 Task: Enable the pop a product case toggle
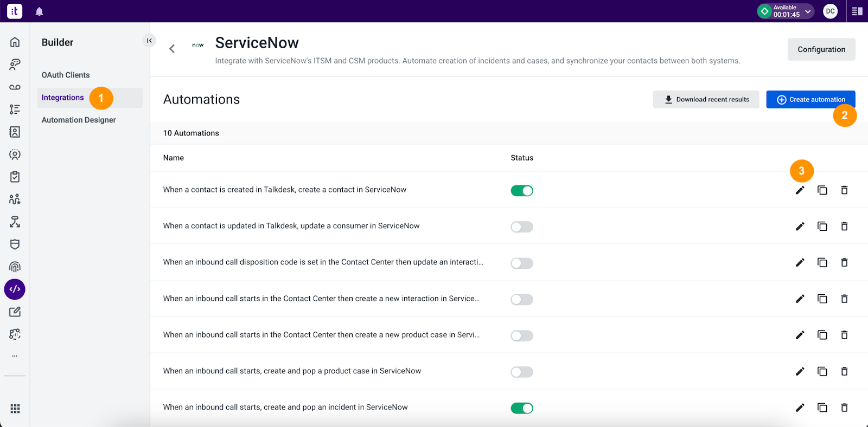[522, 372]
